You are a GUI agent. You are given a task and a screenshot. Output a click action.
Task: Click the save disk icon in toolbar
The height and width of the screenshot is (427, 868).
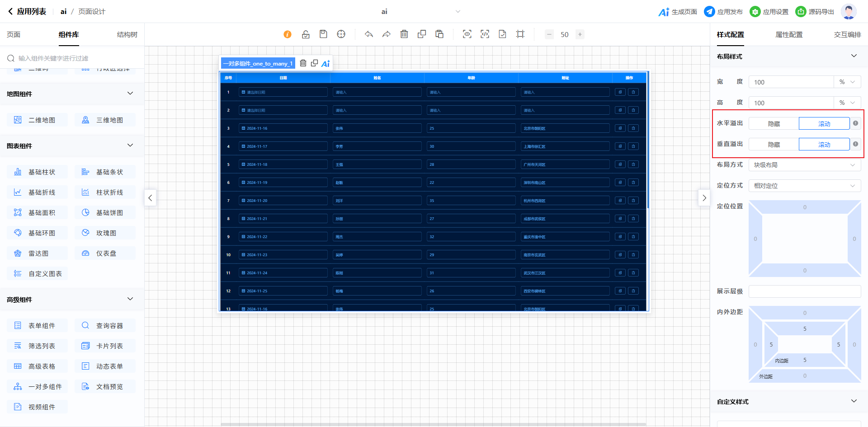tap(323, 34)
